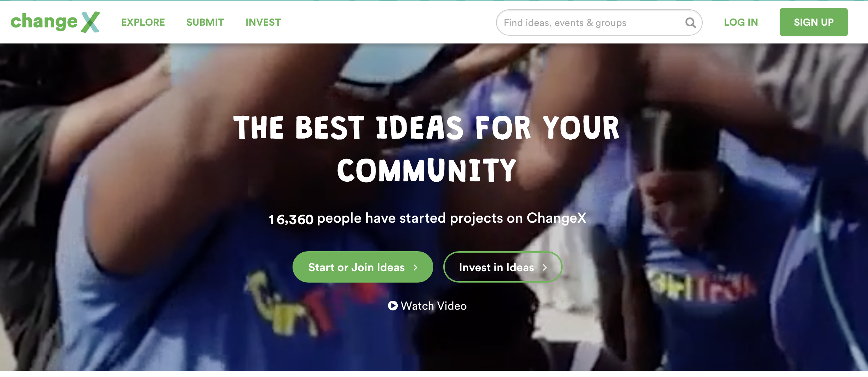868x377 pixels.
Task: Click the magnifying glass search icon
Action: [690, 23]
